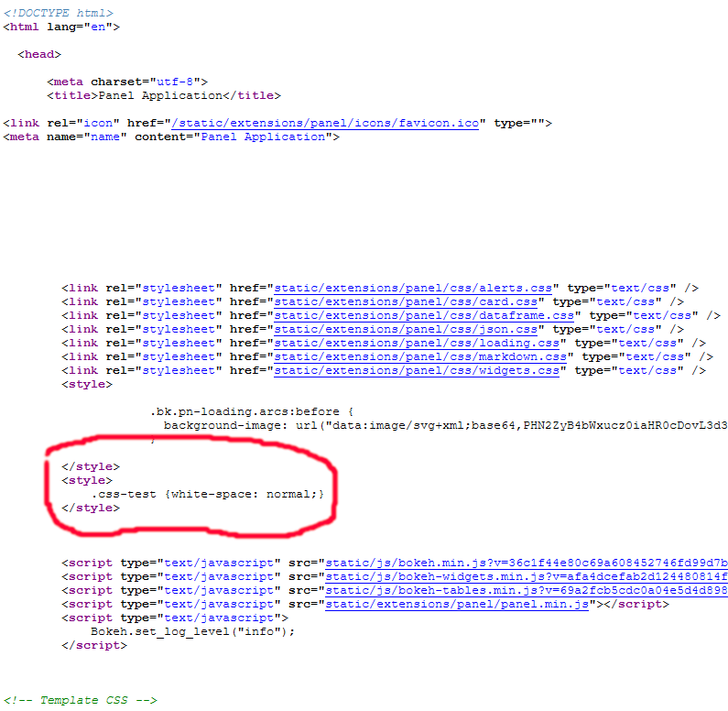Open the bokeh.min.js script link

(x=526, y=563)
